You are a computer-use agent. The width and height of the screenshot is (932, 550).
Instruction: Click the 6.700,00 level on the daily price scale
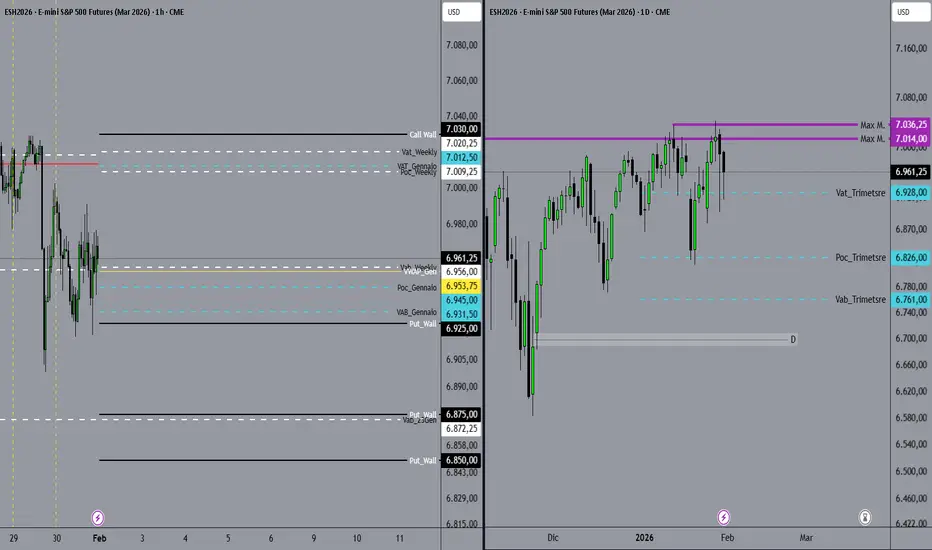coord(911,338)
